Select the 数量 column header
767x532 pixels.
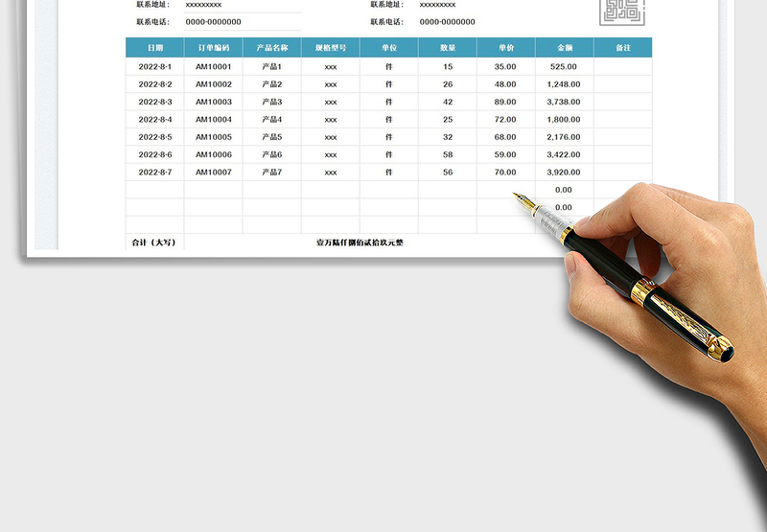448,47
